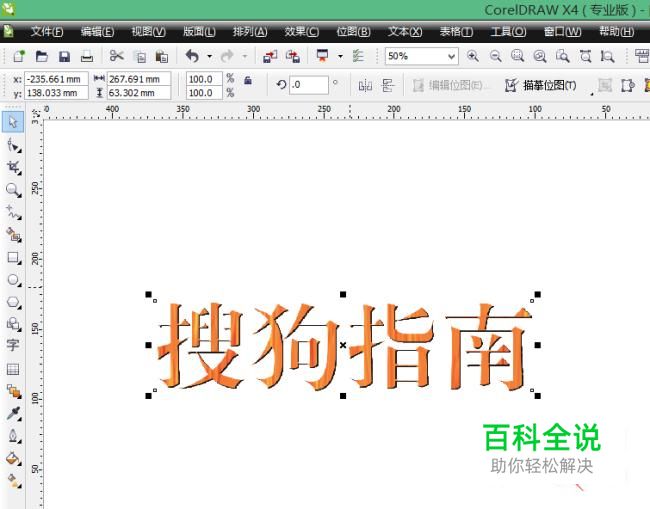Select the Shape edit tool
The height and width of the screenshot is (509, 650).
coord(13,145)
